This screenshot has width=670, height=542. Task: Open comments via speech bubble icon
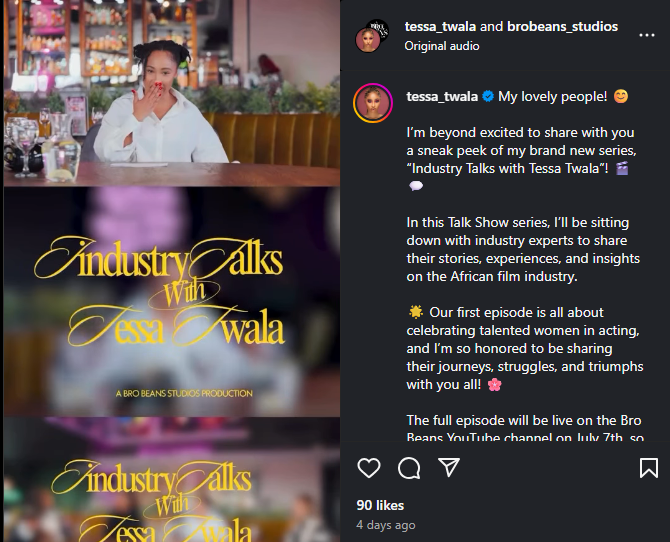tap(409, 468)
